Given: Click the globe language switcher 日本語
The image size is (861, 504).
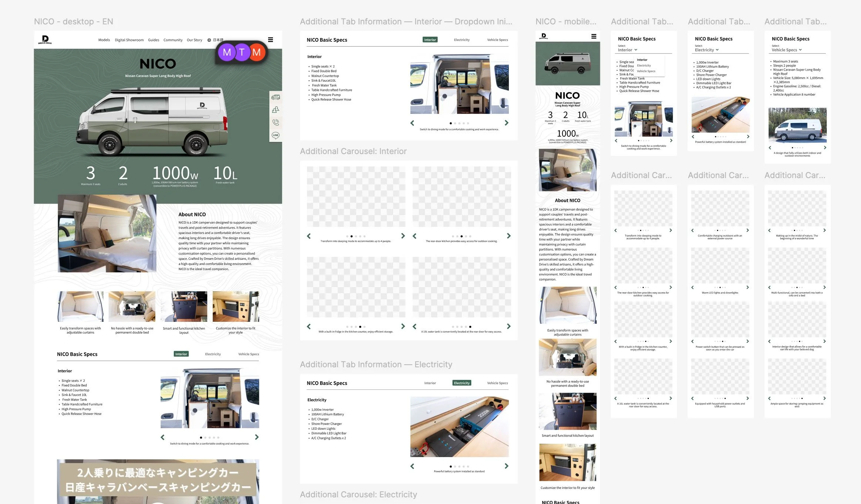Looking at the screenshot, I should [x=215, y=40].
